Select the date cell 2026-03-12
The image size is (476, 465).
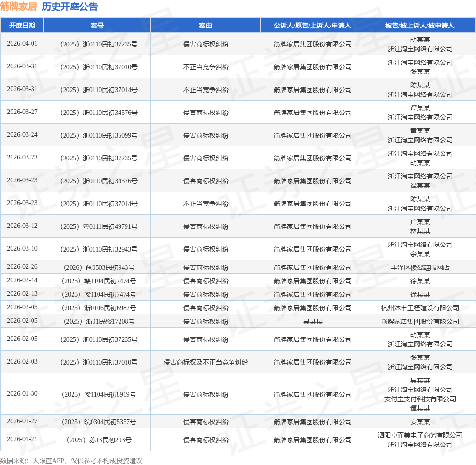pos(22,226)
